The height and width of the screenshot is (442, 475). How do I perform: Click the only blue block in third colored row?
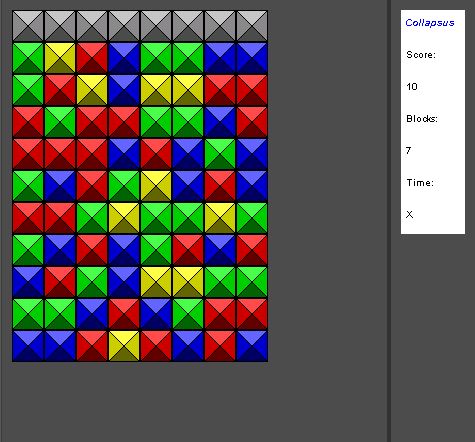(x=220, y=122)
